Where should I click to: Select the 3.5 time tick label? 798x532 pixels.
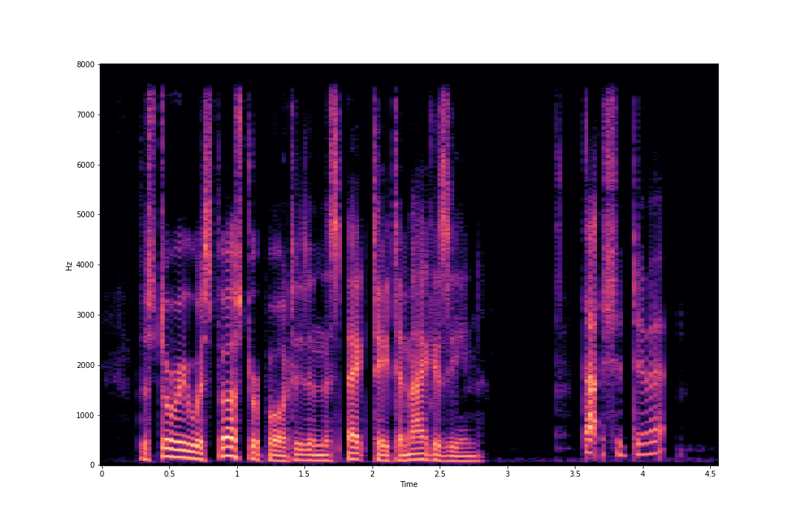tap(575, 474)
